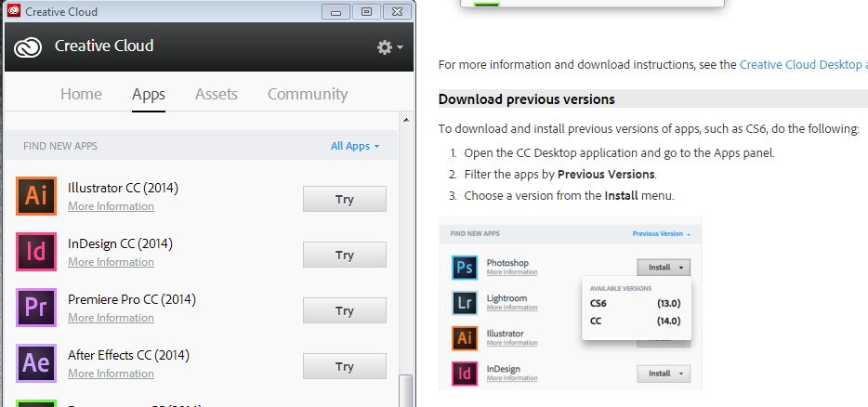This screenshot has width=868, height=407.
Task: Click the InDesign CC (2014) app name
Action: (x=120, y=243)
